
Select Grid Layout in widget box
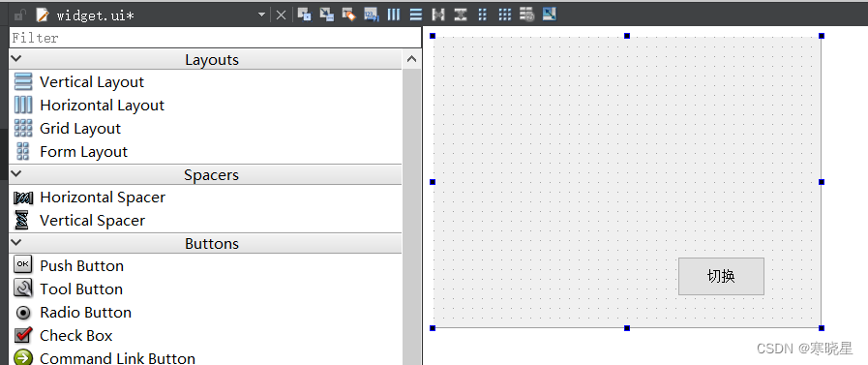[205, 129]
